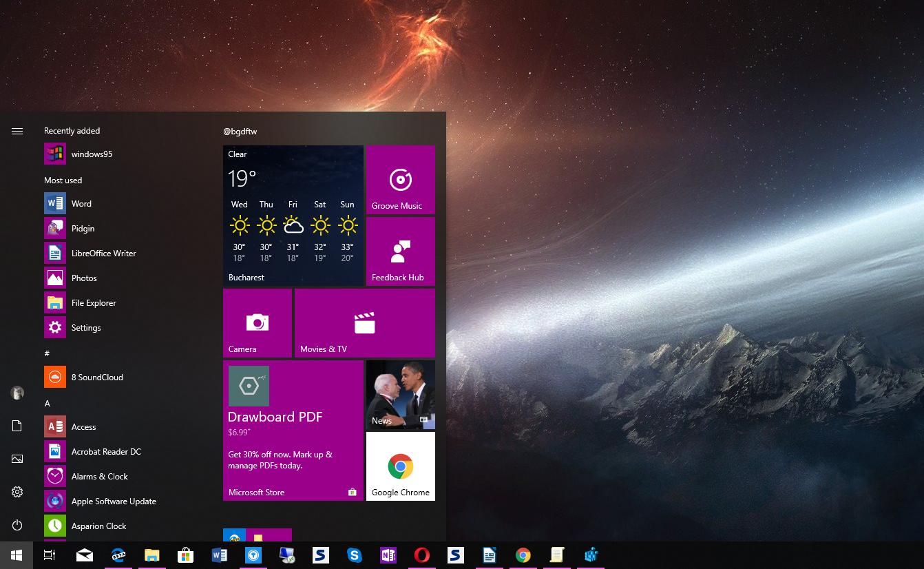This screenshot has width=924, height=569.
Task: Click the '#' letter header in app list
Action: point(47,353)
